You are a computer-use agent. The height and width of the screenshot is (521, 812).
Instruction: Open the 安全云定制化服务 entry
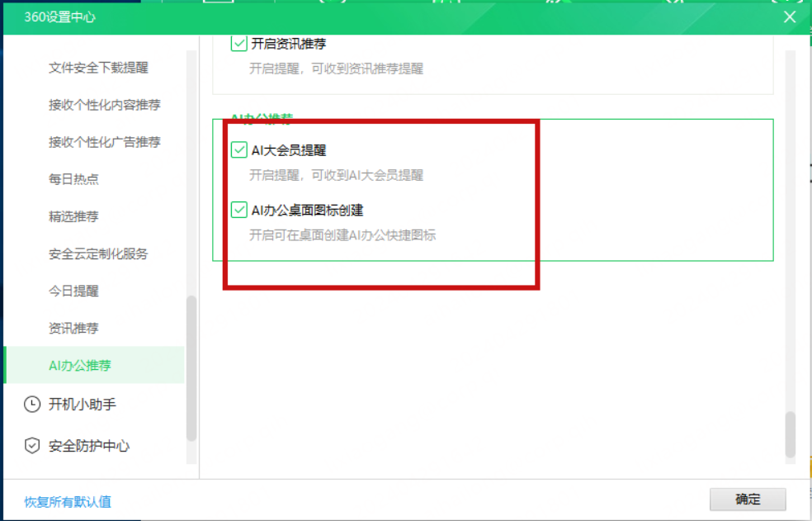(98, 253)
